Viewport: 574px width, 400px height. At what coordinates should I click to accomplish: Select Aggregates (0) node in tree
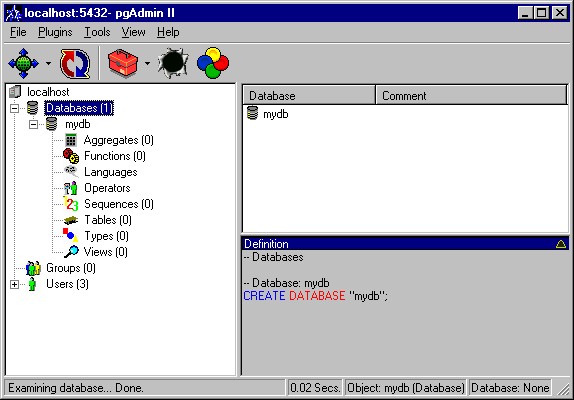[x=118, y=140]
